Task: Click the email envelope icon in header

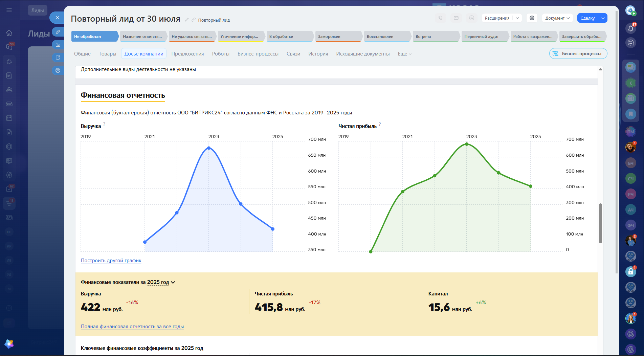Action: click(456, 18)
